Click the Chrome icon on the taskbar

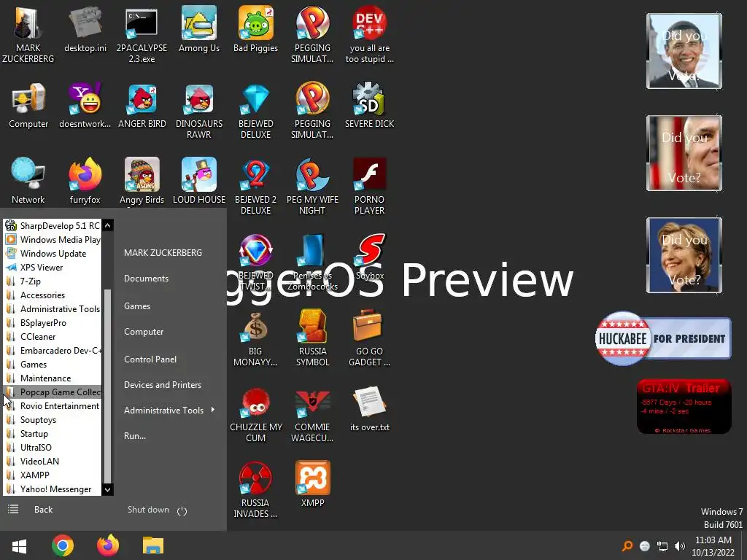[x=63, y=545]
